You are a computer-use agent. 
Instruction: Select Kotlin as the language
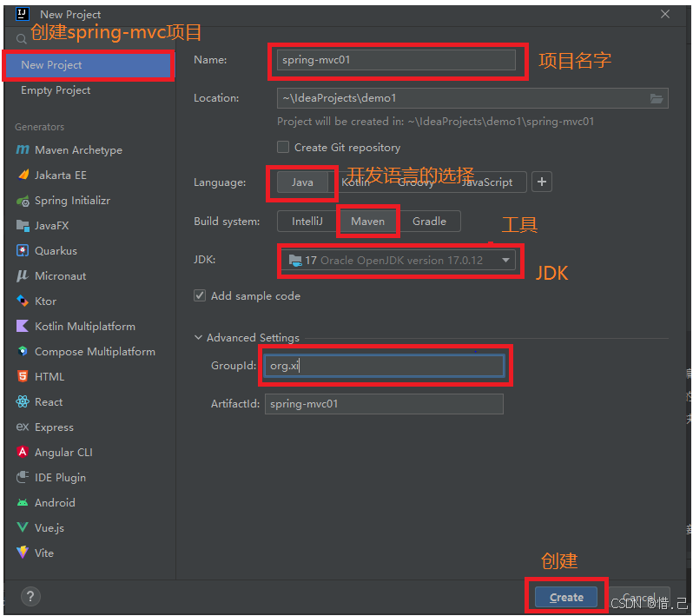355,182
